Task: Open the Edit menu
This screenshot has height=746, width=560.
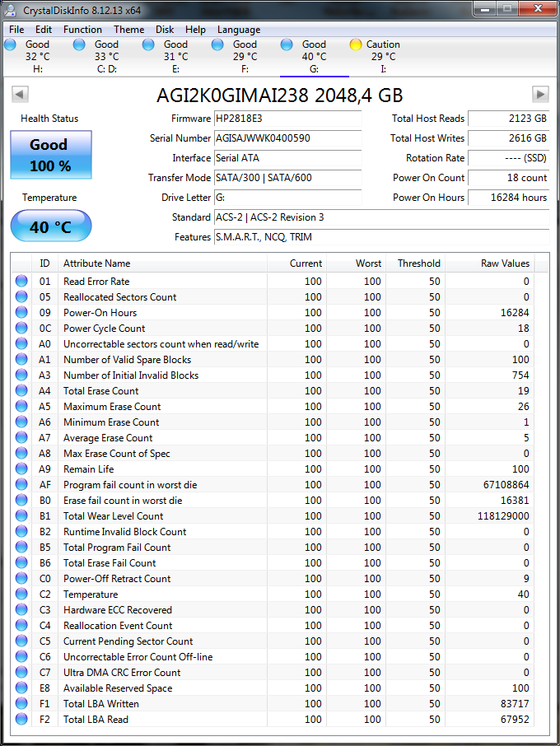Action: coord(44,30)
